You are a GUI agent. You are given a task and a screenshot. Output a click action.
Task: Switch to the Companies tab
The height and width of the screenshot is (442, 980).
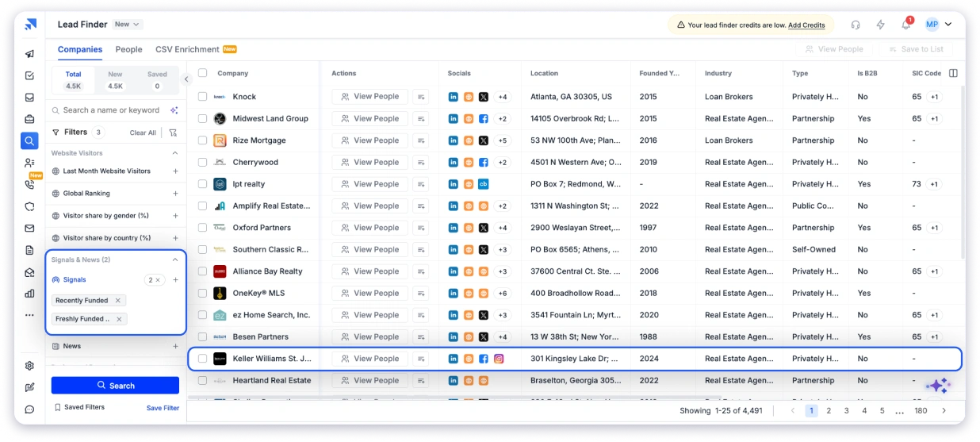pos(80,49)
